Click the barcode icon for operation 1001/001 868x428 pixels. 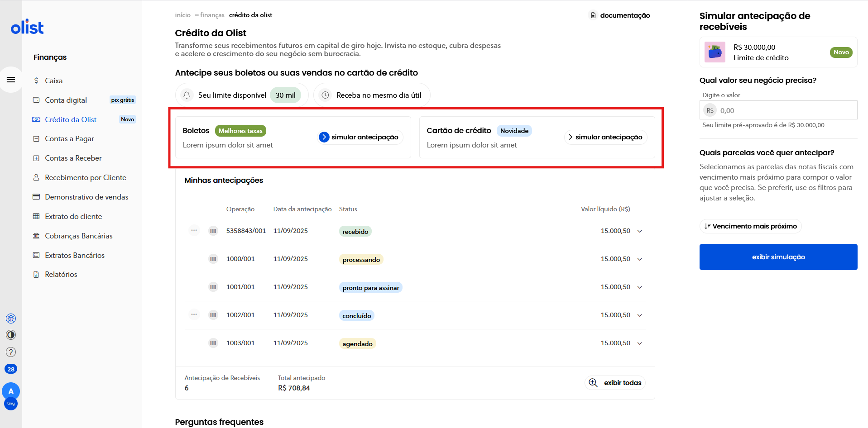point(213,287)
